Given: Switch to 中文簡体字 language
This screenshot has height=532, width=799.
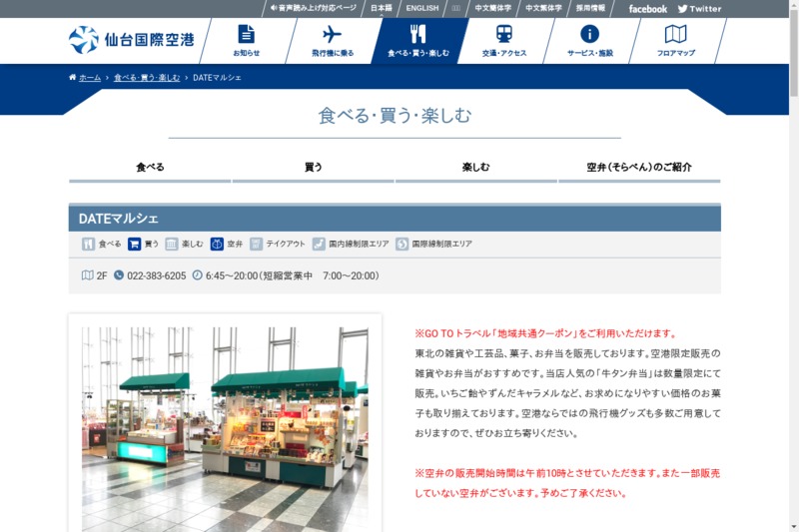Looking at the screenshot, I should click(x=492, y=8).
